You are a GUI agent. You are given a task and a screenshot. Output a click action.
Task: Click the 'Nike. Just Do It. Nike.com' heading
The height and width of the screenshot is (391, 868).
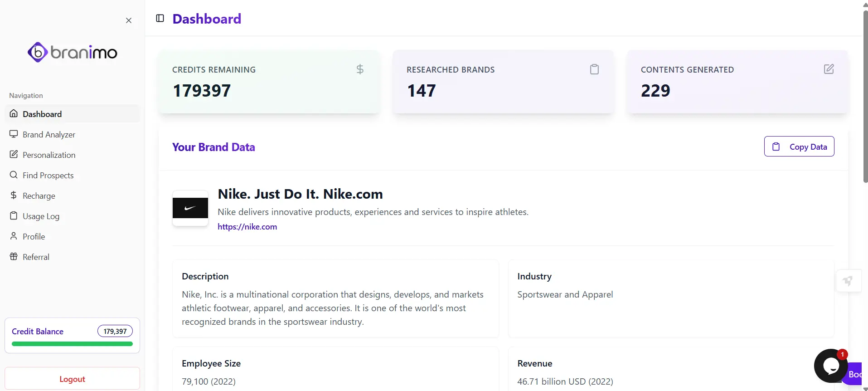pos(301,194)
